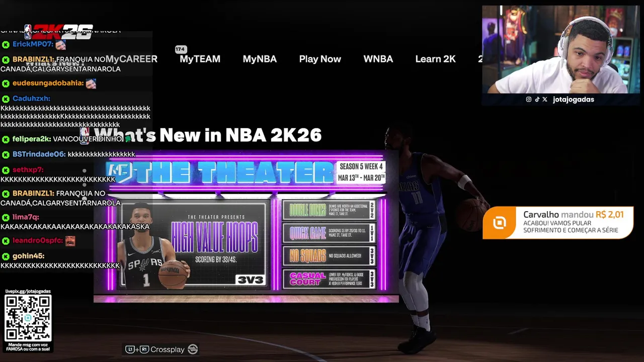Click the What's New in NBA 2K26 heading
This screenshot has width=644, height=362.
pos(208,135)
